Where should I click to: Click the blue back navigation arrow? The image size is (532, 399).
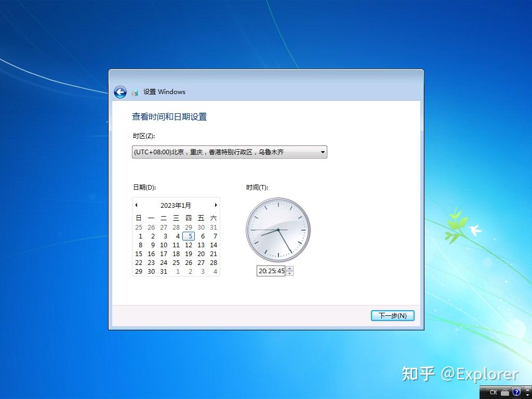tap(120, 92)
